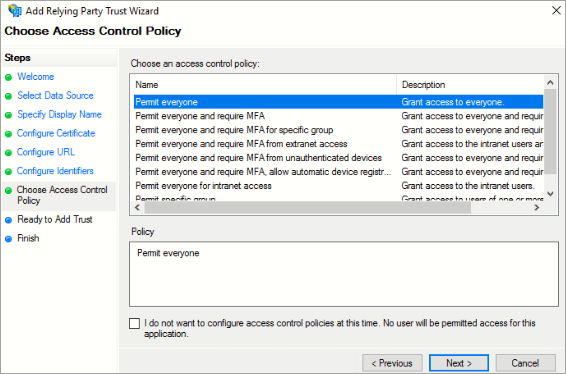Open the Select Data Source step
Image resolution: width=566 pixels, height=374 pixels.
[55, 95]
